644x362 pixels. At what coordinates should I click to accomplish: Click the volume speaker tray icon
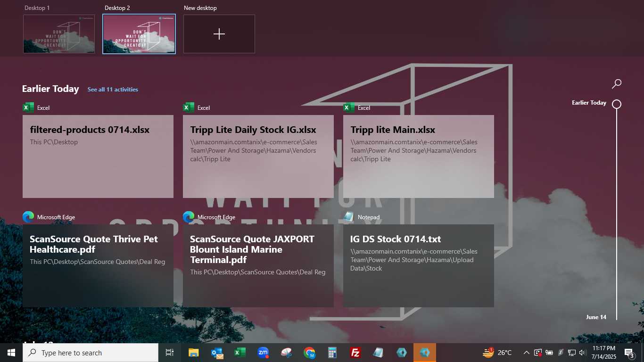(x=583, y=353)
